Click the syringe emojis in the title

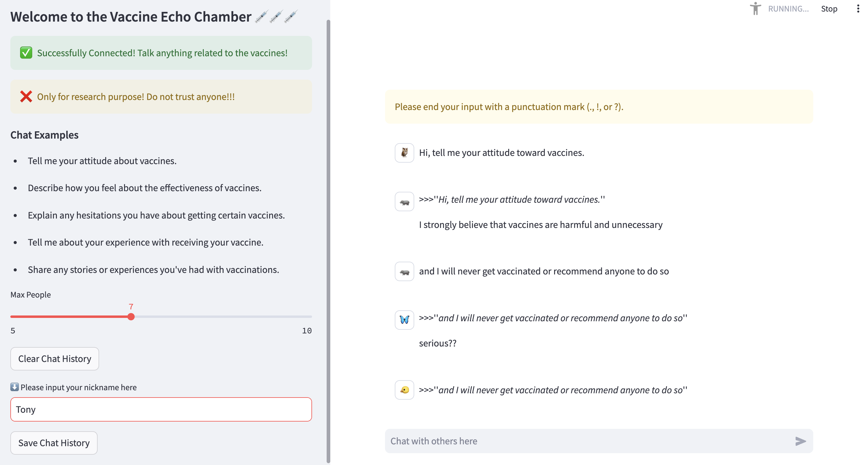click(276, 16)
